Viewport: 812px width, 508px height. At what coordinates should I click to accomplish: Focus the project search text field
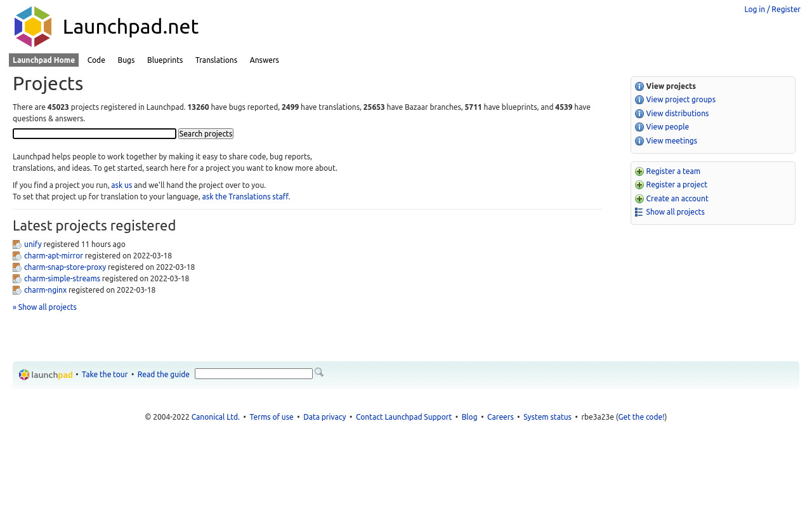95,133
